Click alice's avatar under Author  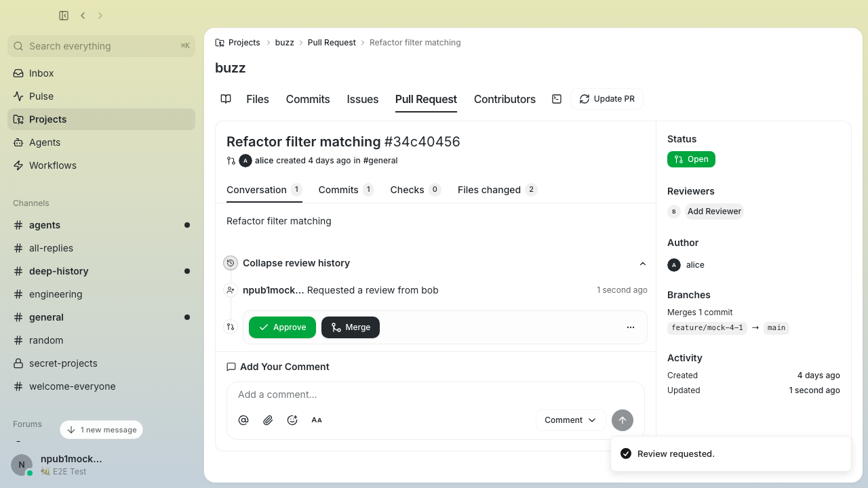click(x=674, y=265)
